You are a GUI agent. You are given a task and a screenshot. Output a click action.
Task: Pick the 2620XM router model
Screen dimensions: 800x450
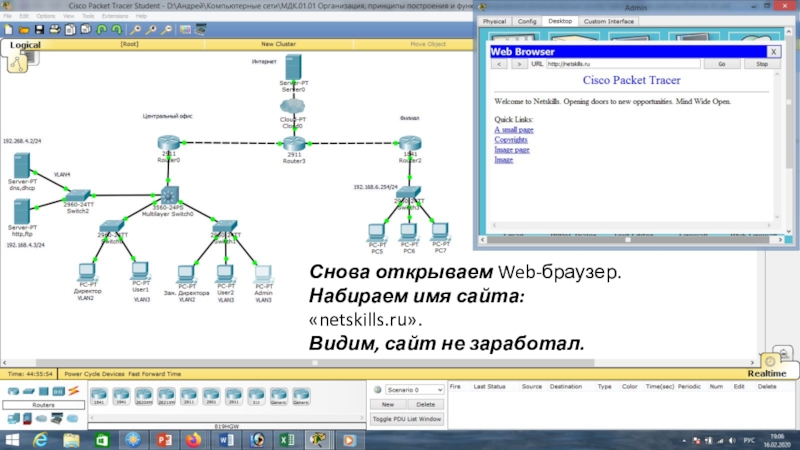pyautogui.click(x=144, y=396)
